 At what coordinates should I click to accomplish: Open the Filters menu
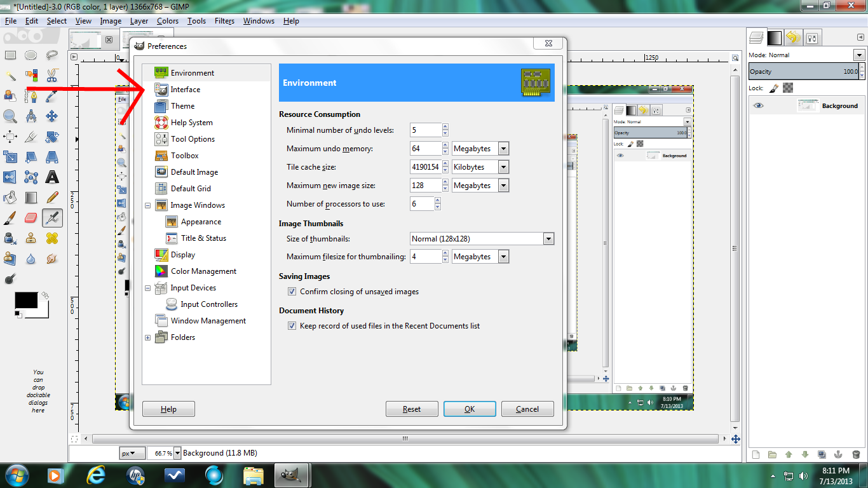click(224, 21)
